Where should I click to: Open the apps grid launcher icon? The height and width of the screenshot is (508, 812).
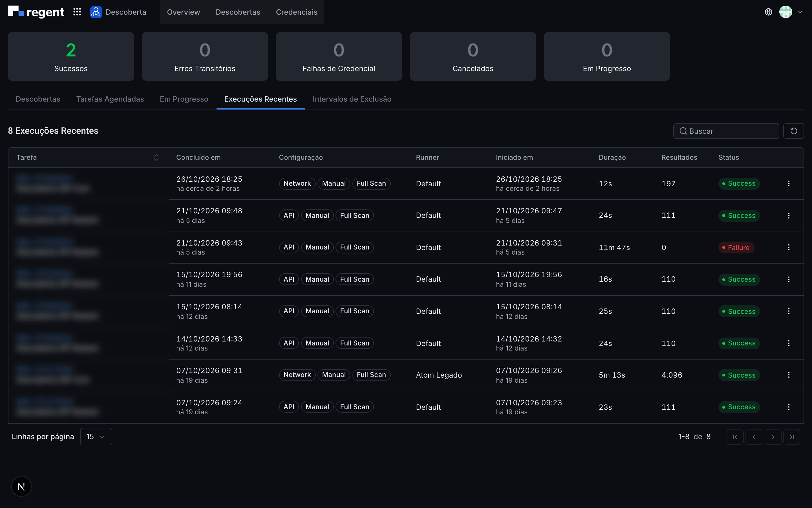click(77, 12)
